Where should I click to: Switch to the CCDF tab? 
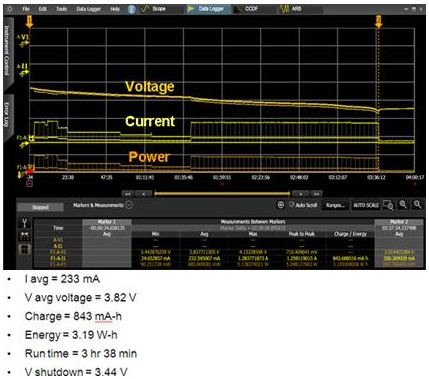(x=248, y=9)
